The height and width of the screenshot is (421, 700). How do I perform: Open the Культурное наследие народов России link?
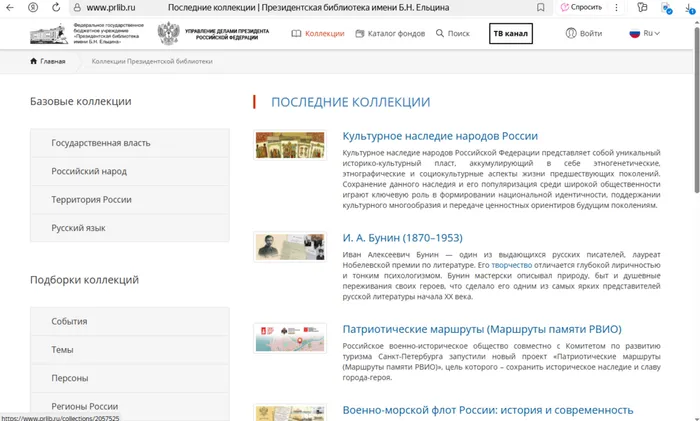440,136
